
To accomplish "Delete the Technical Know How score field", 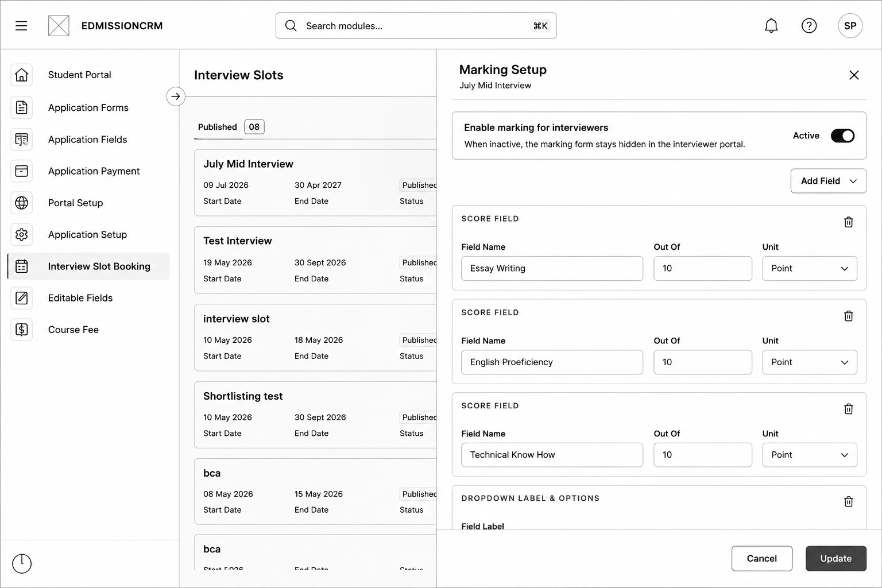I will click(848, 409).
